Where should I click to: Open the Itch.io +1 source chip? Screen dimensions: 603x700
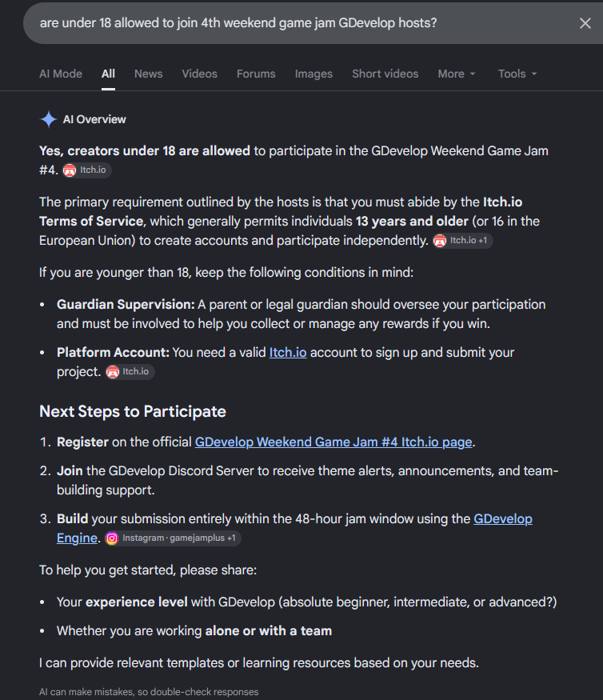coord(463,241)
